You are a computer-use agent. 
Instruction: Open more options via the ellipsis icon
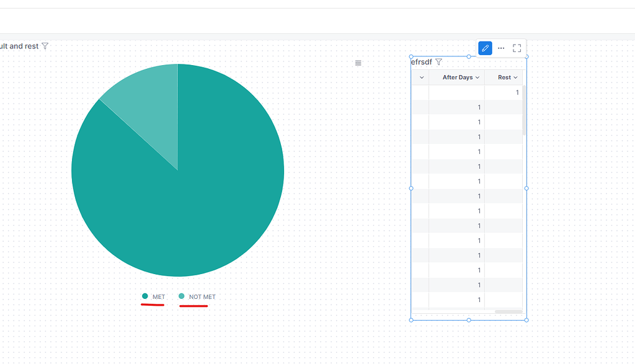point(501,48)
